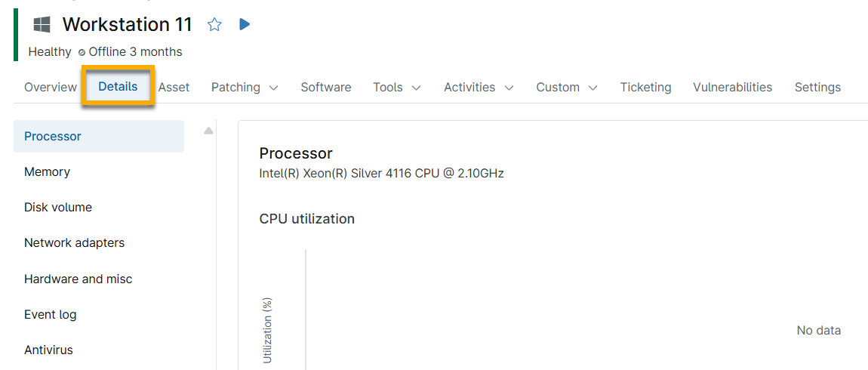This screenshot has height=370, width=868.
Task: Open Network adapters section
Action: pos(74,243)
